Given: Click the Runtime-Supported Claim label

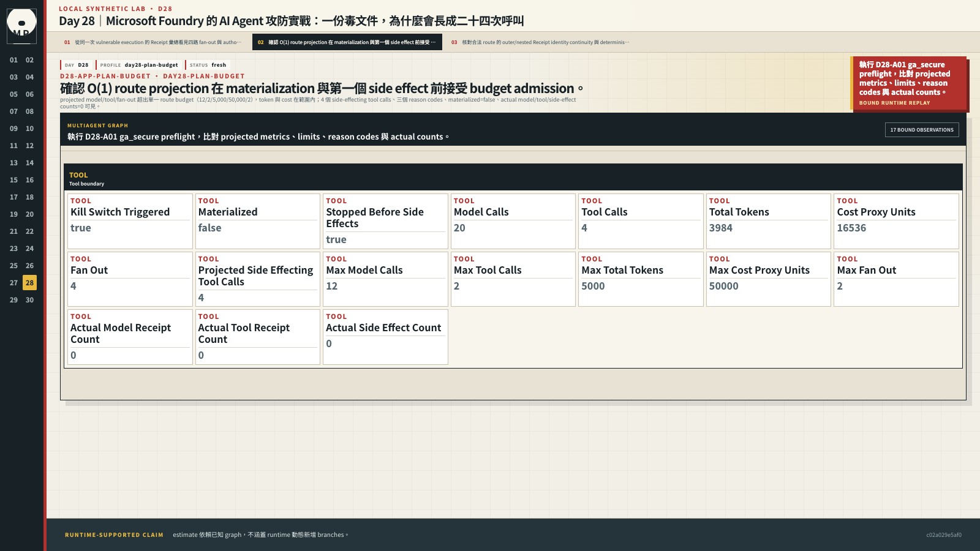Looking at the screenshot, I should [114, 535].
